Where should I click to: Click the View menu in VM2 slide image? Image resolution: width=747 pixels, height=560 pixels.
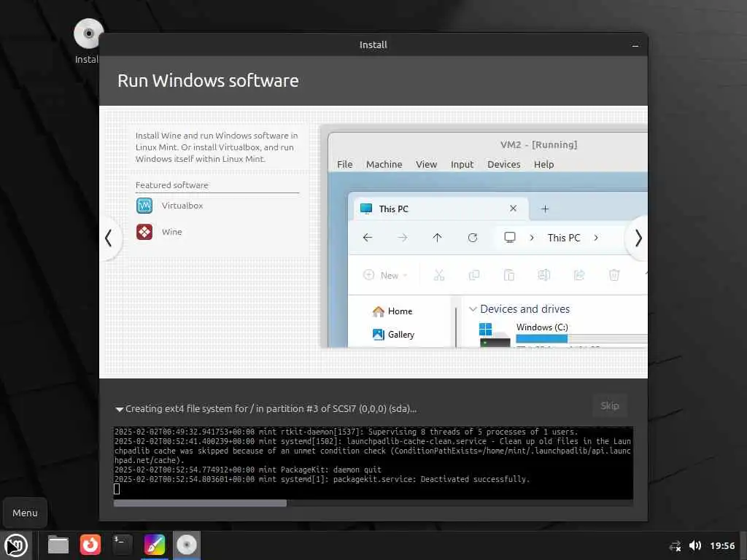(x=426, y=164)
